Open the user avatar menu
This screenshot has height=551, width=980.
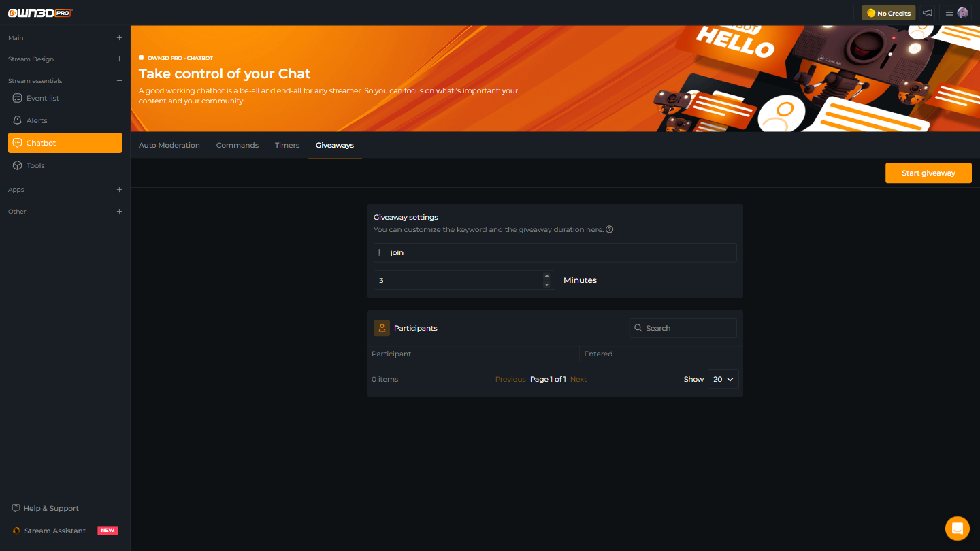coord(962,13)
